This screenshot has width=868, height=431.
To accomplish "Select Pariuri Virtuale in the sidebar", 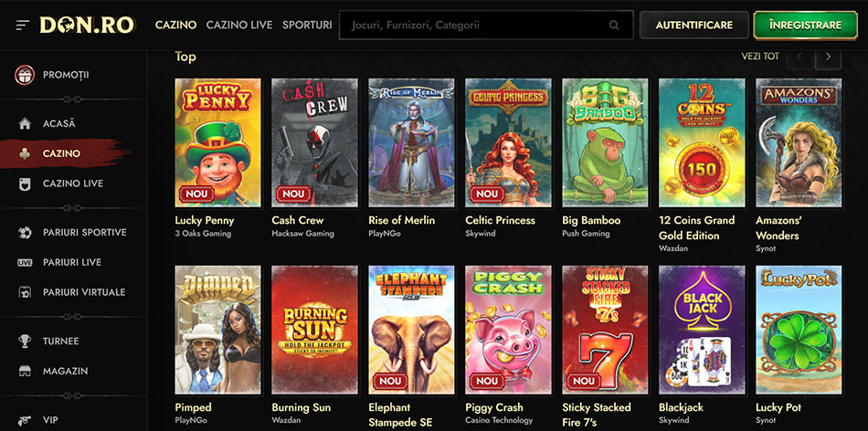I will point(83,292).
